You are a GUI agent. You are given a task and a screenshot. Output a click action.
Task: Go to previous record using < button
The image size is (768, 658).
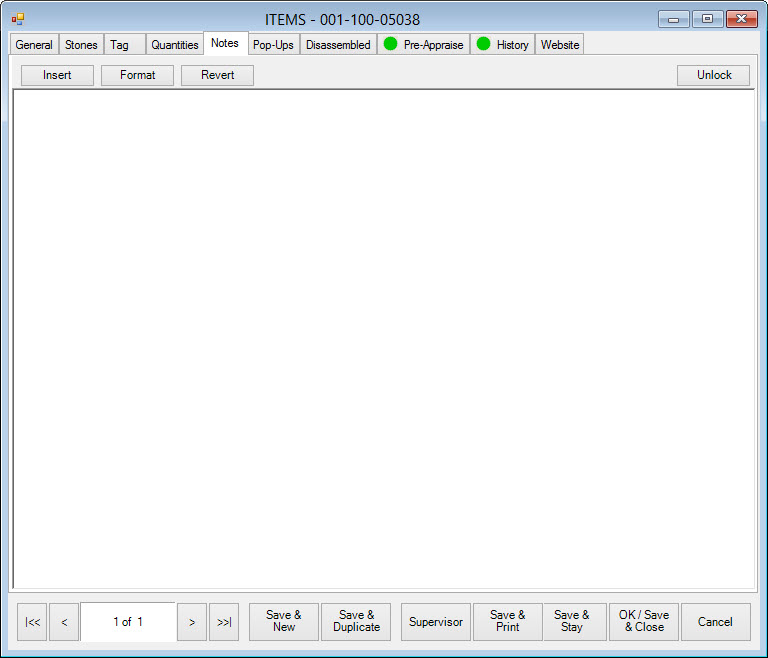click(x=64, y=622)
